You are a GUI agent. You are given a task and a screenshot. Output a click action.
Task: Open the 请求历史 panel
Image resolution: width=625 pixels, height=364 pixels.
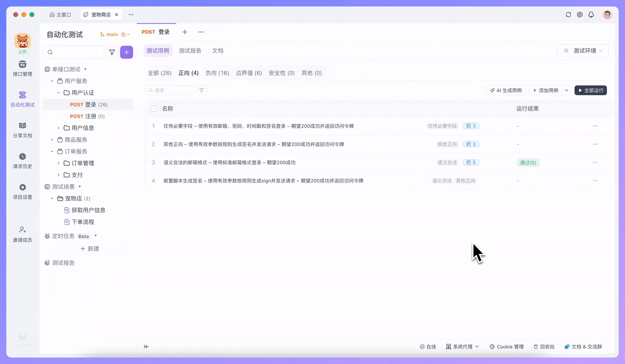[22, 160]
